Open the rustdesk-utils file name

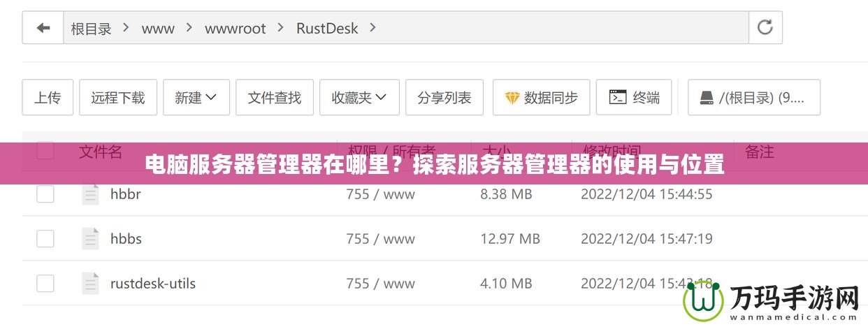tap(153, 284)
